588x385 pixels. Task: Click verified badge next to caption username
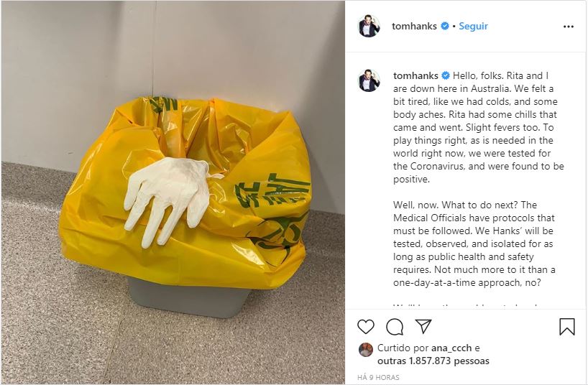(x=446, y=75)
